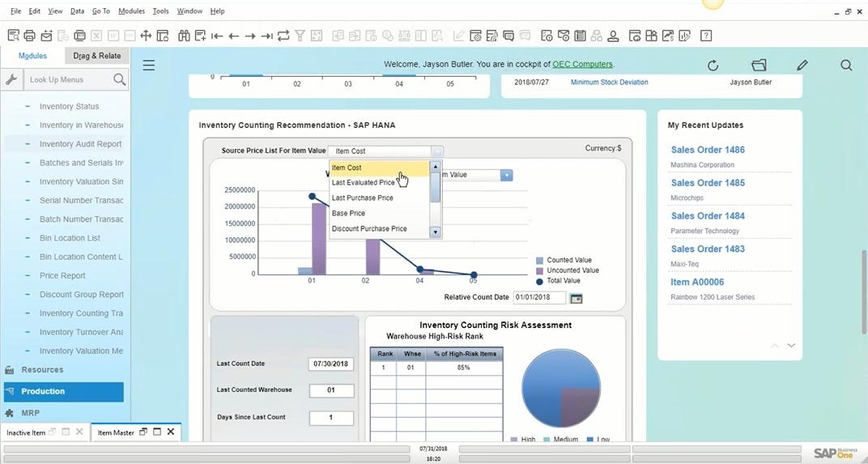This screenshot has height=464, width=868.
Task: Open cockpit search magnifier at top right
Action: coord(846,65)
